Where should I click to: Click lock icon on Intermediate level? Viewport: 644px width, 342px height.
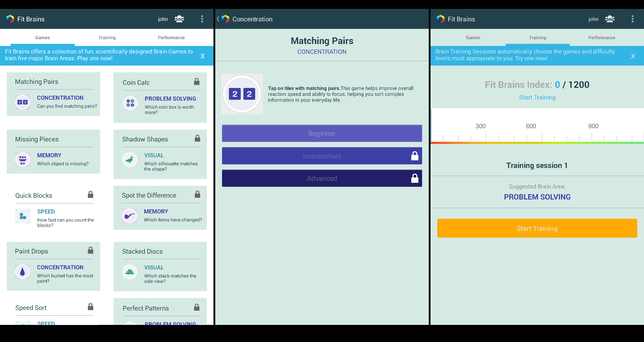(x=415, y=156)
